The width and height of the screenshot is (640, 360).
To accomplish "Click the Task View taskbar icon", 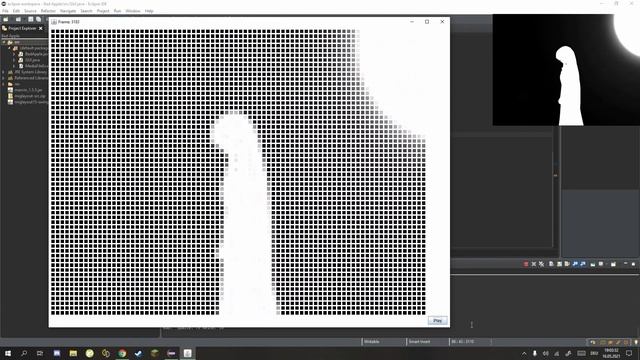I will [x=40, y=353].
